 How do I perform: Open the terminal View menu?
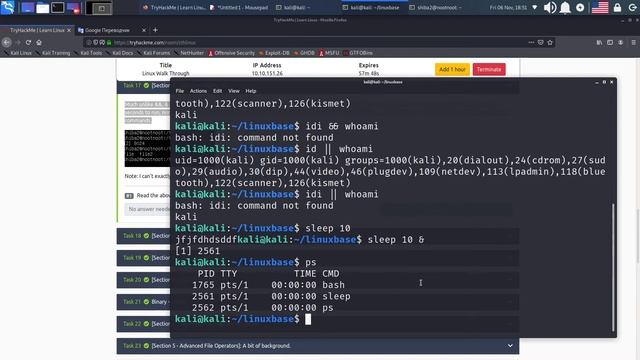click(x=233, y=91)
